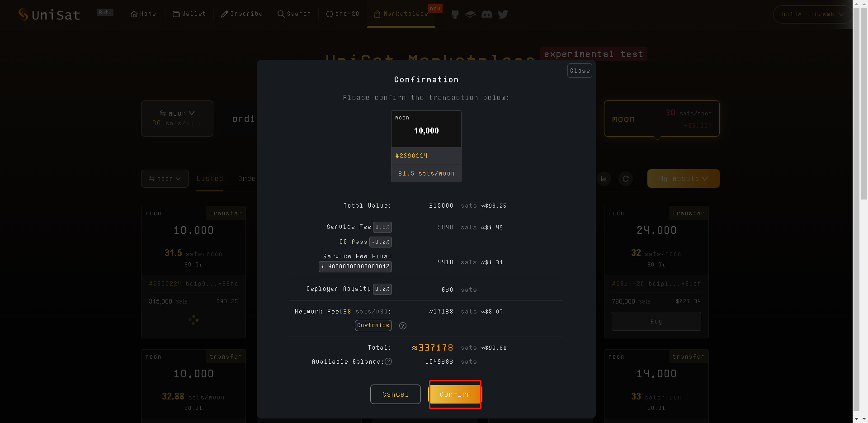This screenshot has width=868, height=423.
Task: Open the Wallet menu item
Action: (189, 14)
